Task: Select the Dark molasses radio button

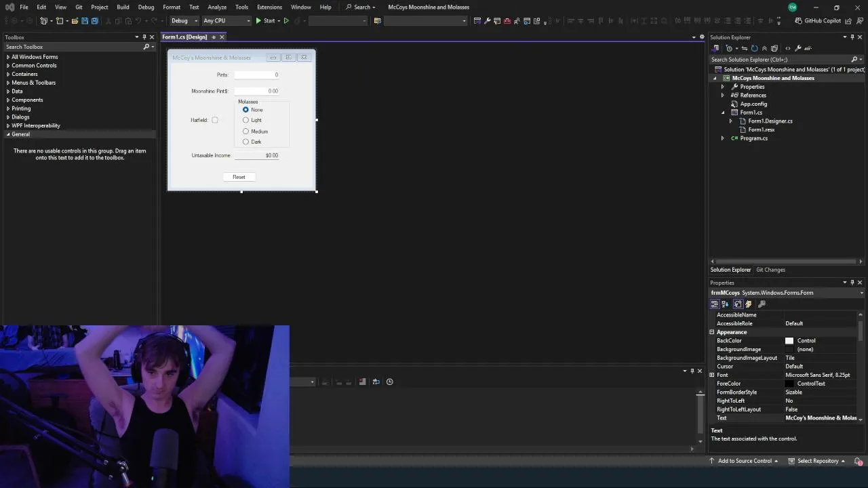Action: pyautogui.click(x=245, y=142)
